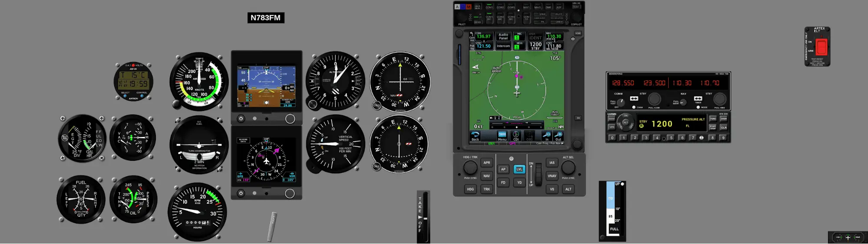Select the VNAV autopilot mode

552,176
